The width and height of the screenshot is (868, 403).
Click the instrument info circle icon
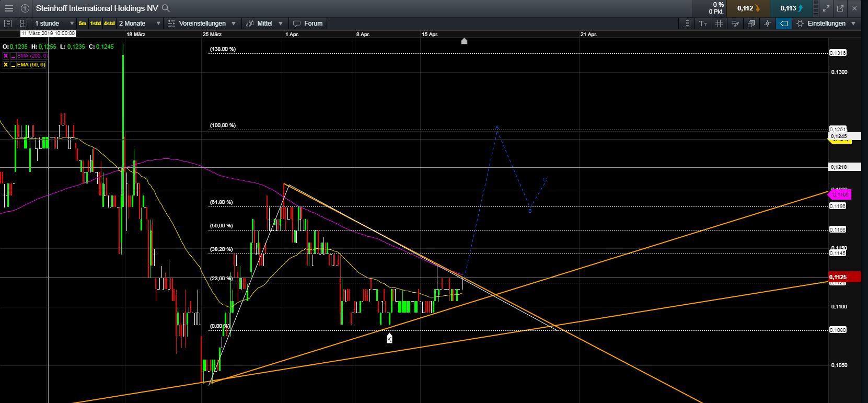tap(25, 8)
